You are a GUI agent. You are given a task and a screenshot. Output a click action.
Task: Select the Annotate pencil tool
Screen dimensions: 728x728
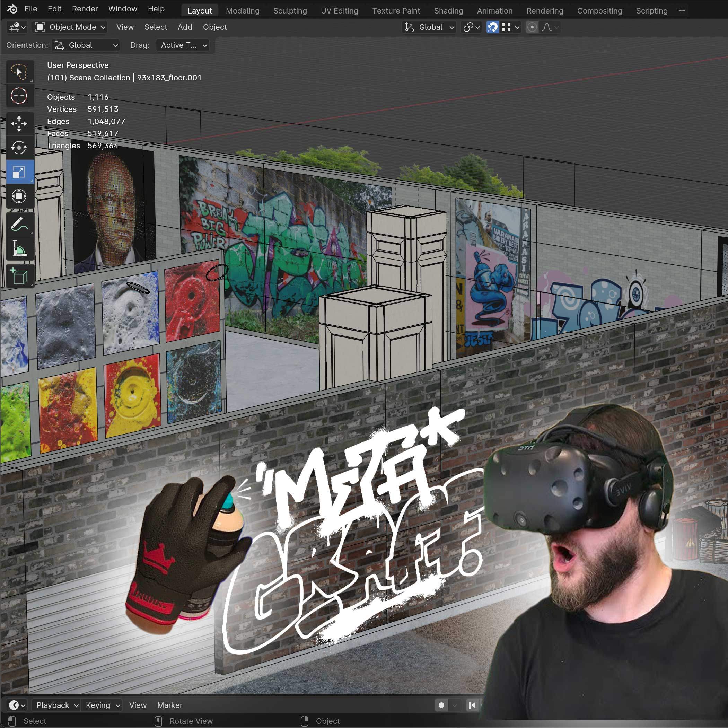pos(19,225)
